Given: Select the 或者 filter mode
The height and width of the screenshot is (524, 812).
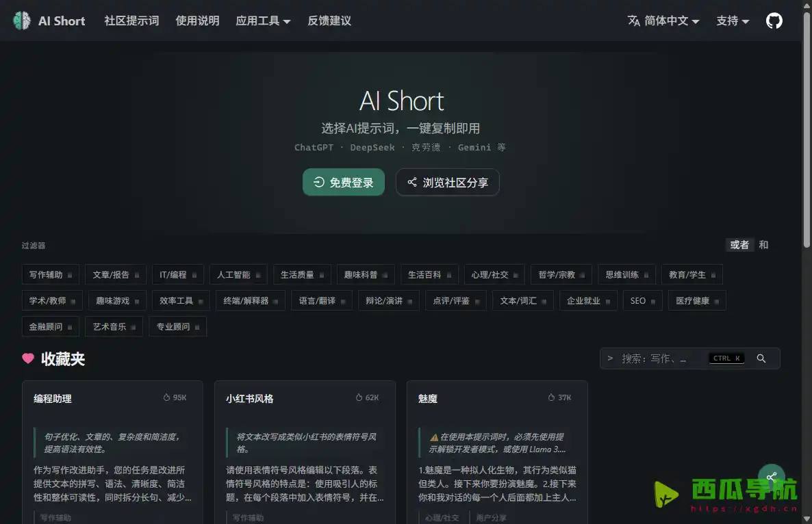Looking at the screenshot, I should pos(739,245).
